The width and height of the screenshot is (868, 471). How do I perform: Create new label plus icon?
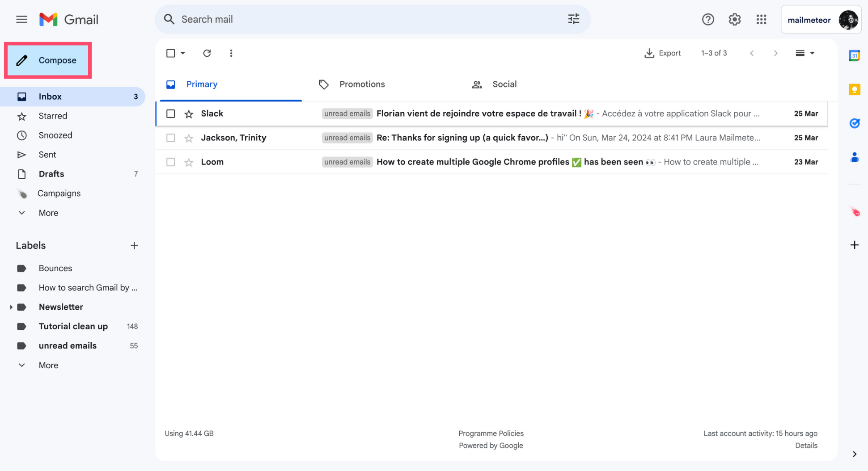[134, 245]
